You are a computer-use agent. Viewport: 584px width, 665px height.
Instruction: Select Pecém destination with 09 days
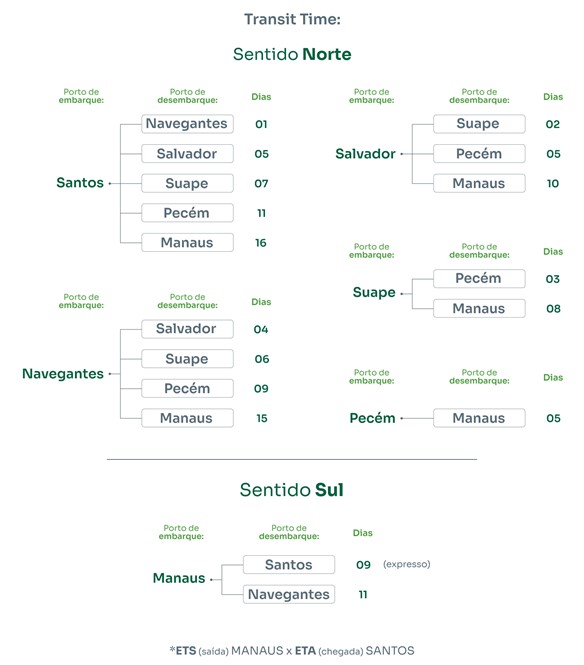(x=187, y=388)
